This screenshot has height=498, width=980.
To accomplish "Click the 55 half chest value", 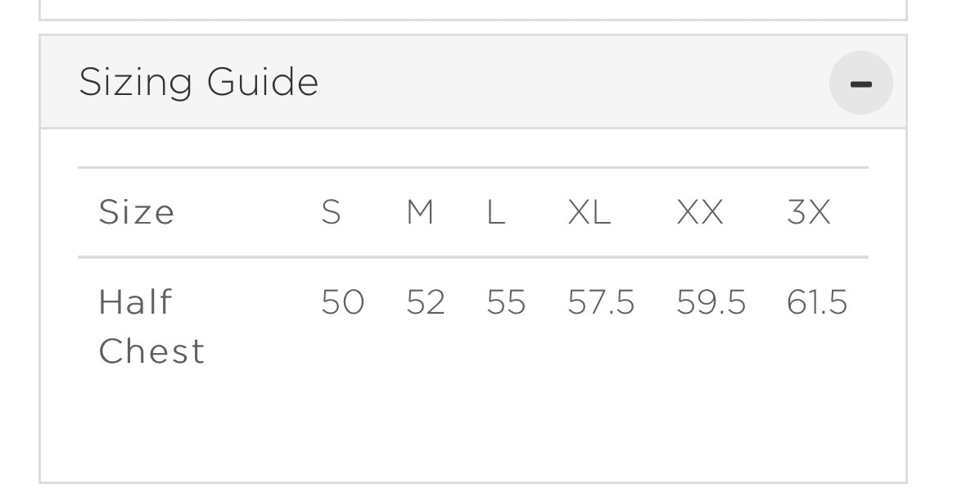I will [x=506, y=302].
